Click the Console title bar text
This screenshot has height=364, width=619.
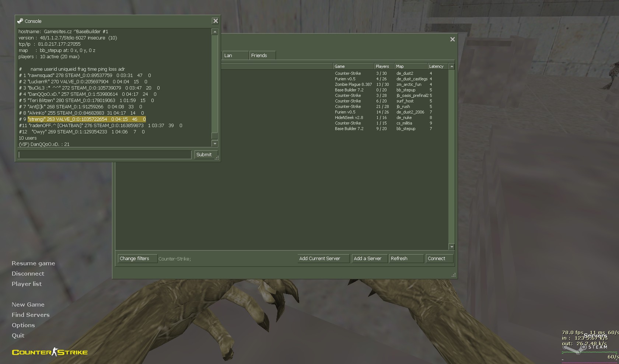(33, 21)
